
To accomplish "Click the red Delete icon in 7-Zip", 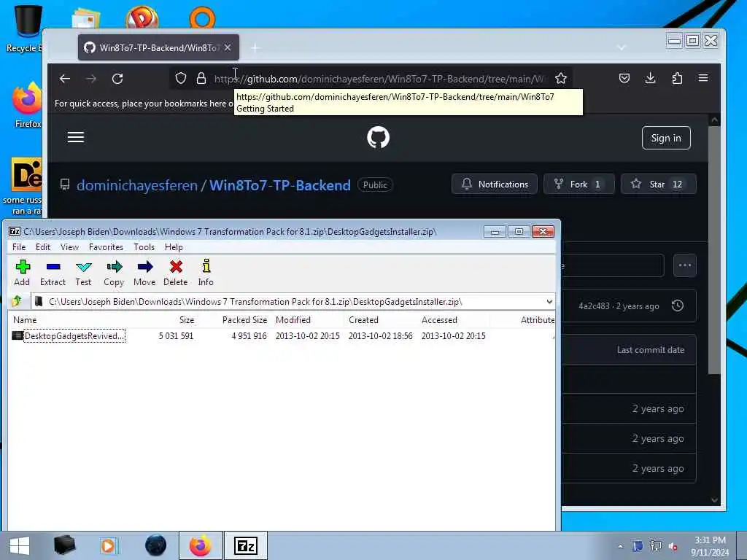I will click(x=176, y=273).
